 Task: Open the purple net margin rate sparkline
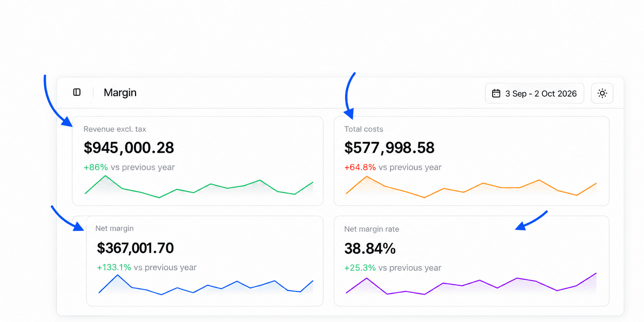click(471, 284)
